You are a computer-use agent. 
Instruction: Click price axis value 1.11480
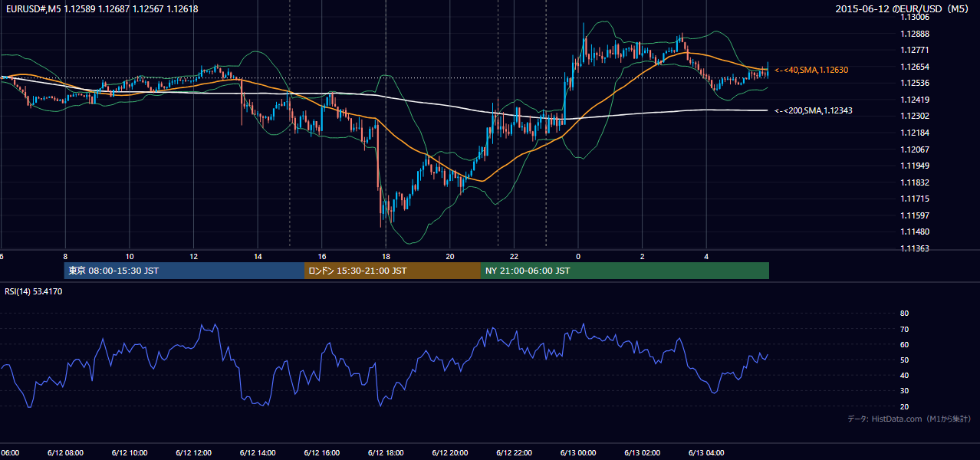pos(914,232)
